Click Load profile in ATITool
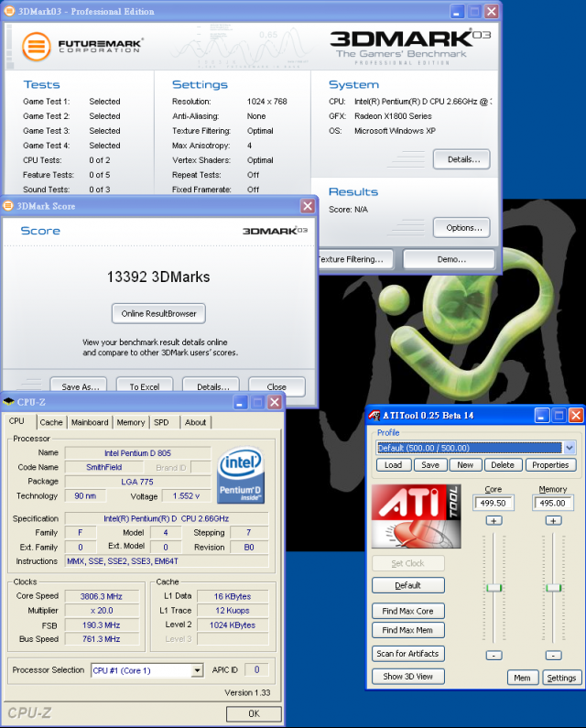 [x=394, y=465]
